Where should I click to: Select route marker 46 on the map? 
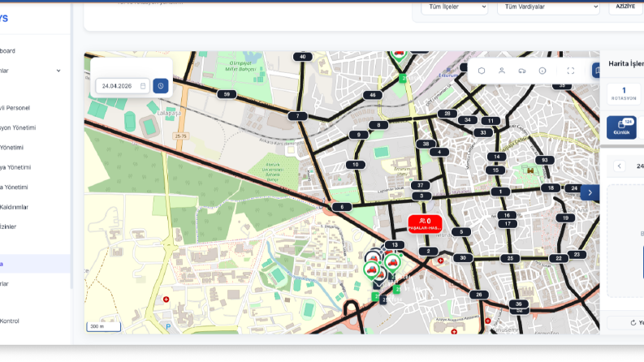tap(373, 95)
